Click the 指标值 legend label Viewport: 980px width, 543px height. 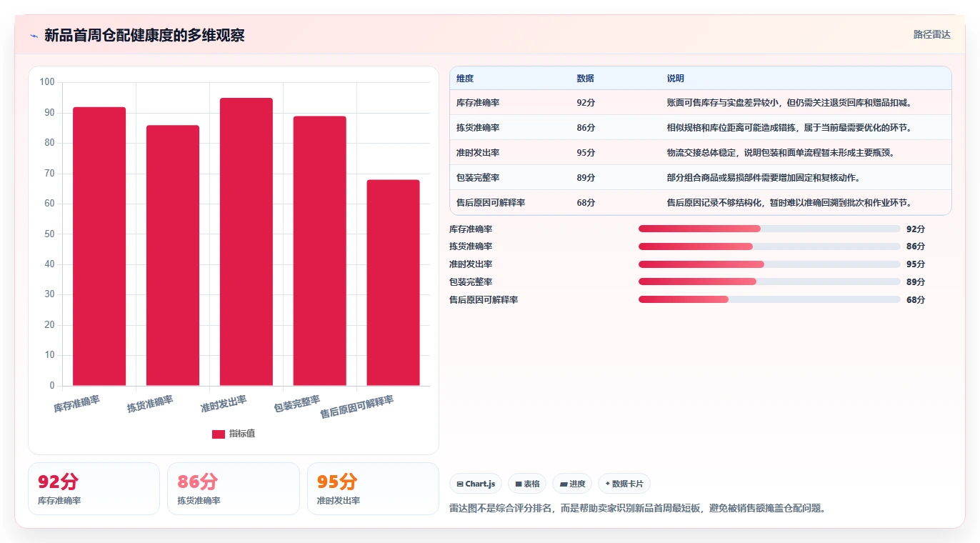click(x=242, y=434)
